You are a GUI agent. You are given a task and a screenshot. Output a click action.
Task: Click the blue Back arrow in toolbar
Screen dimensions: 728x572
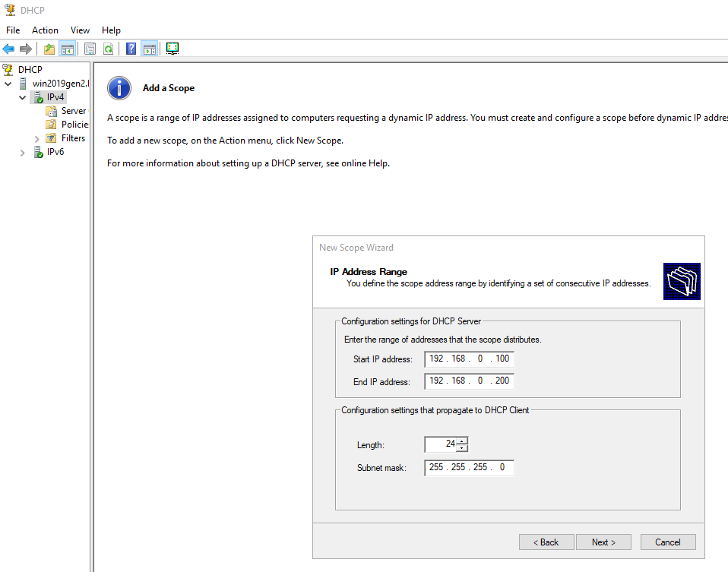[x=8, y=49]
